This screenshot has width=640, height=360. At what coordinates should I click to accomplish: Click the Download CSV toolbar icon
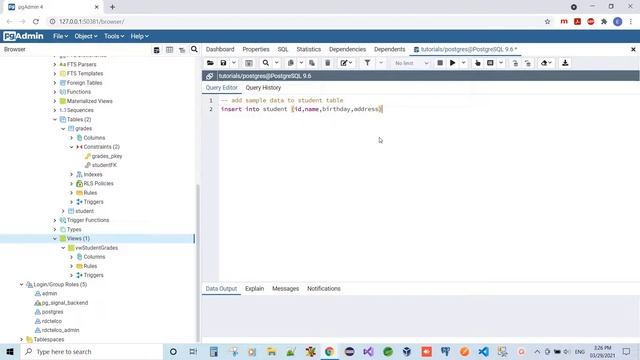point(565,63)
